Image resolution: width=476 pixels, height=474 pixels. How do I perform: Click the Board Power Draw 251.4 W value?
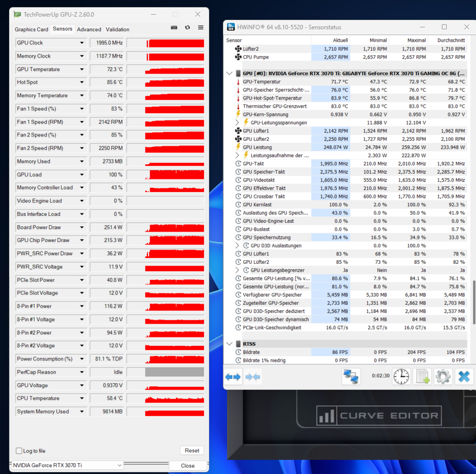pos(107,227)
